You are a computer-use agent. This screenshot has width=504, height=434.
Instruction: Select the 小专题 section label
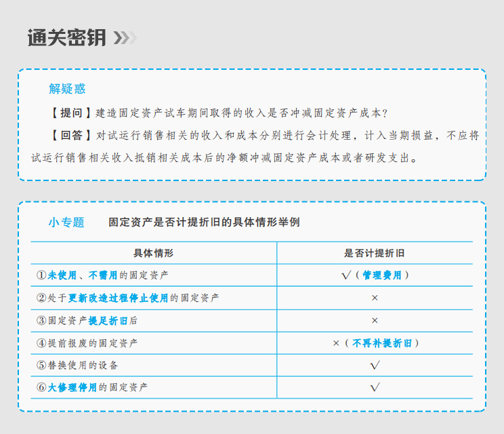[66, 222]
